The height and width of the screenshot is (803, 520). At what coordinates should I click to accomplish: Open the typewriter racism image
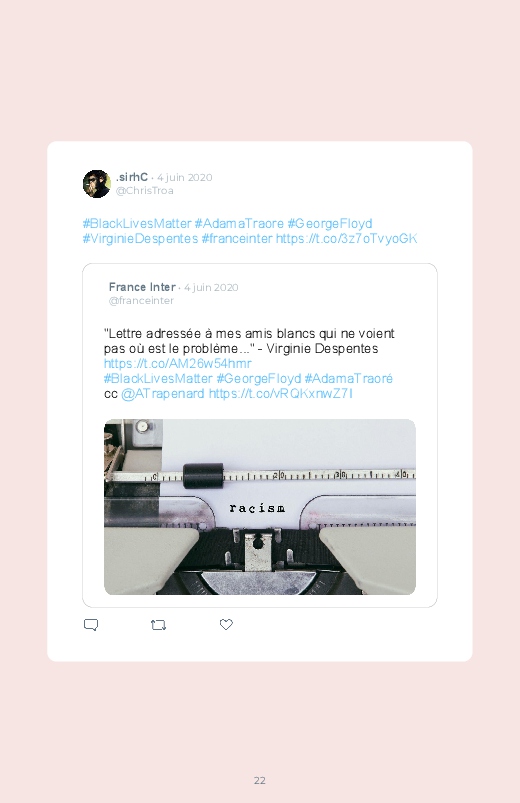[x=260, y=507]
